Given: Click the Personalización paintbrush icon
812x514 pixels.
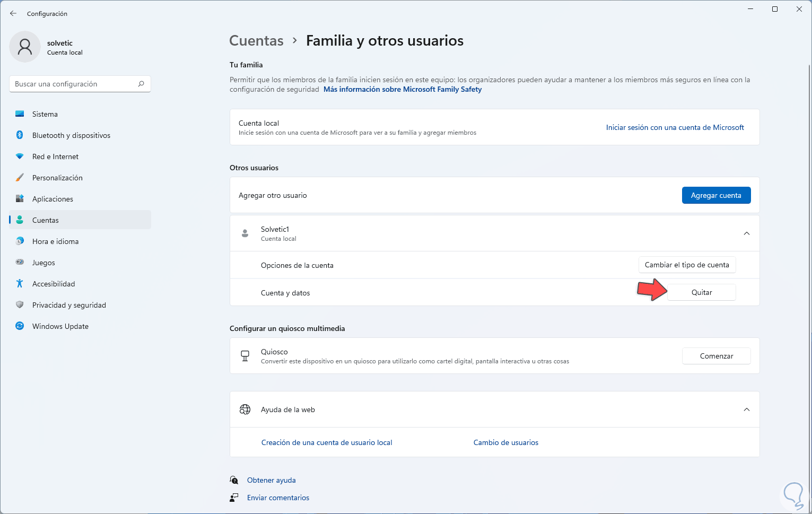Looking at the screenshot, I should click(20, 178).
